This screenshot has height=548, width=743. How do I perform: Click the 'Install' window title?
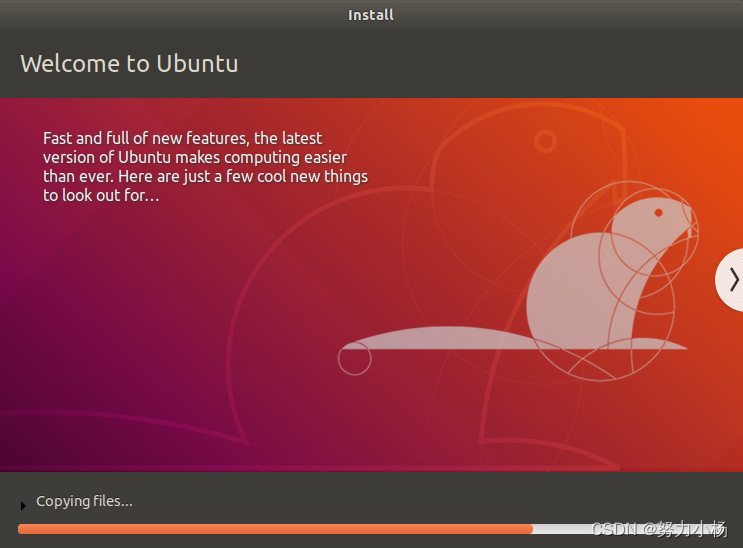point(371,15)
